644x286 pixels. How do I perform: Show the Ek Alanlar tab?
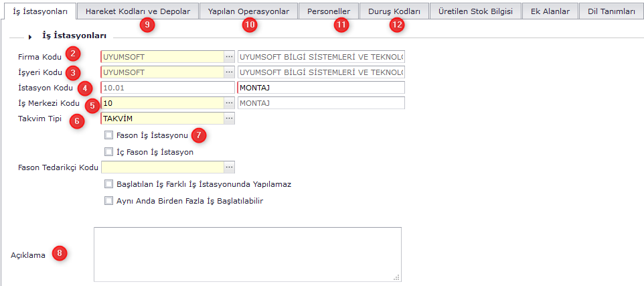click(550, 11)
